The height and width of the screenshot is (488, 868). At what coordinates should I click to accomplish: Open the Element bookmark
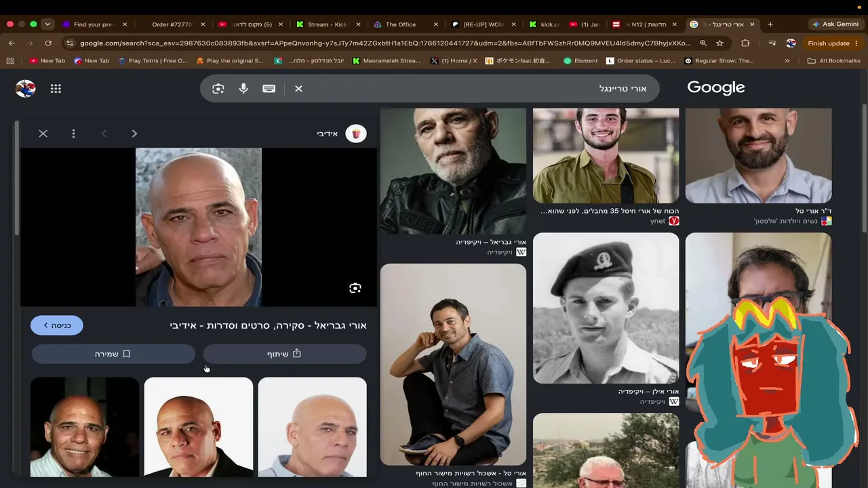click(x=581, y=60)
